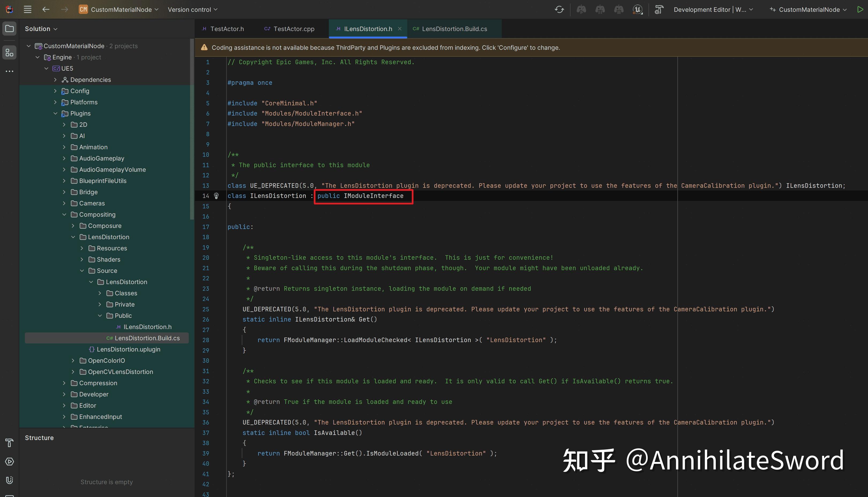868x497 pixels.
Task: Switch to the TestActor.cpp tab
Action: (x=293, y=29)
